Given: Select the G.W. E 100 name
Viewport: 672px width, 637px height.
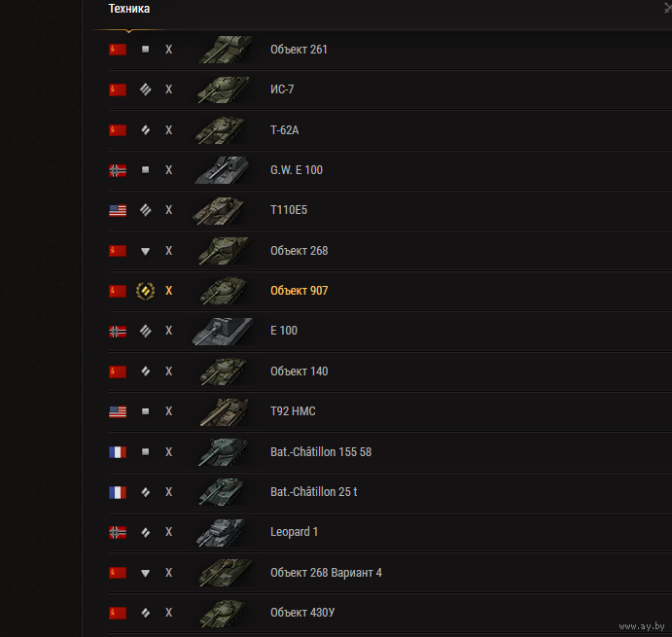Looking at the screenshot, I should pos(297,170).
